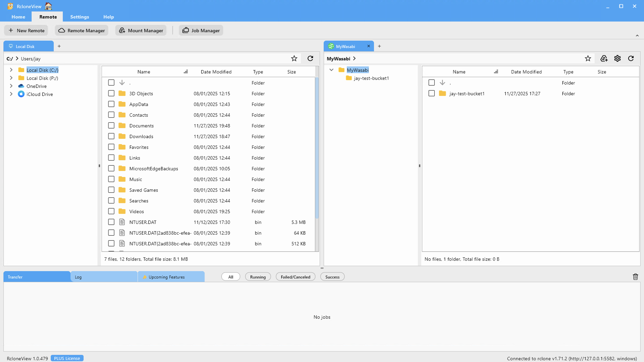Open the MyWasabi settings gear
644x362 pixels.
pos(617,58)
